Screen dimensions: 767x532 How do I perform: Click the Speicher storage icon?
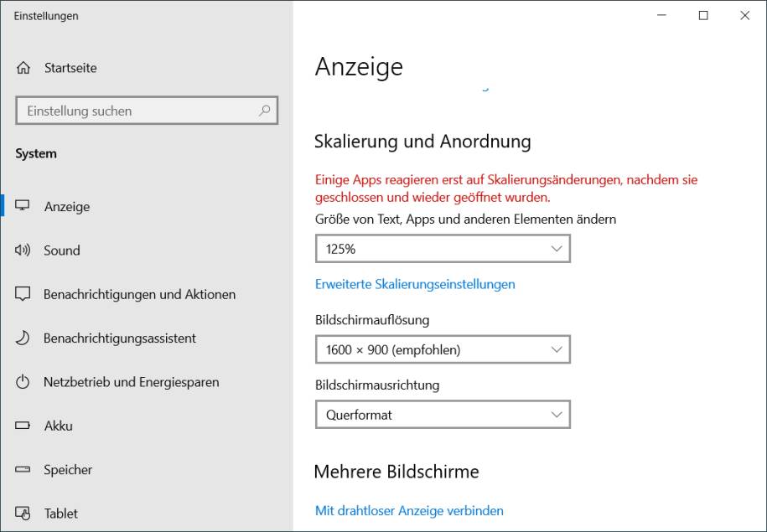pyautogui.click(x=23, y=470)
